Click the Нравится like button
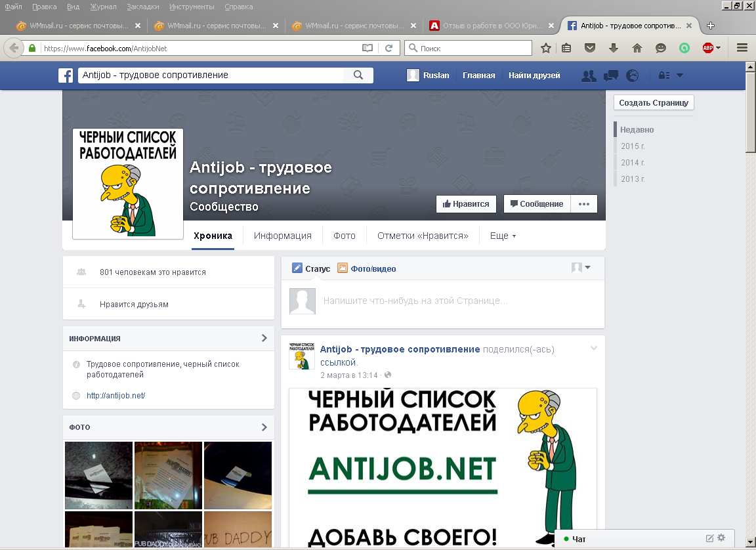Image resolution: width=756 pixels, height=550 pixels. pos(466,204)
